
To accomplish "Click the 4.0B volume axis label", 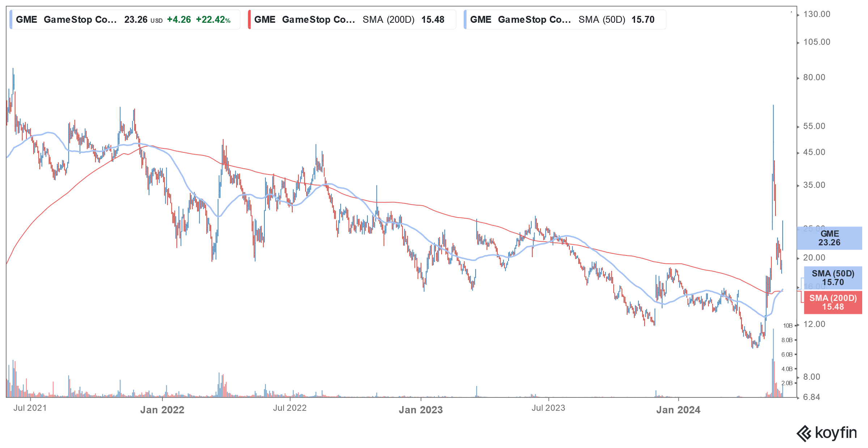I will 787,369.
